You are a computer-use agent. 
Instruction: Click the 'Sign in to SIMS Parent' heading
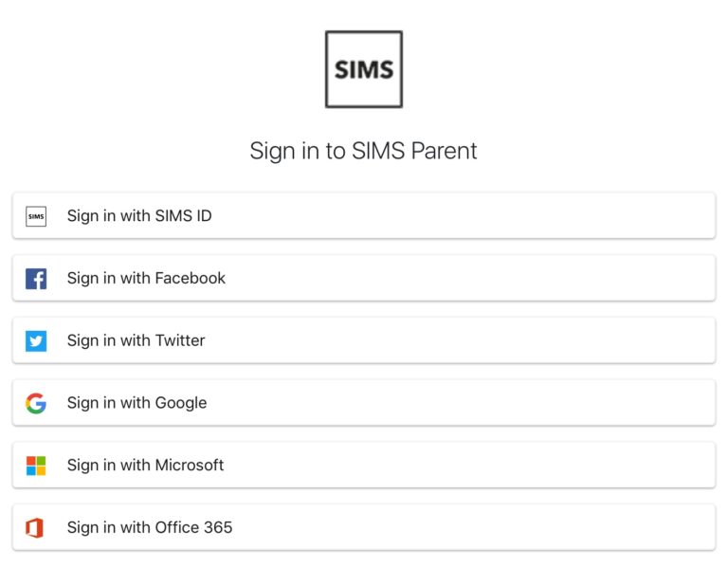tap(363, 151)
